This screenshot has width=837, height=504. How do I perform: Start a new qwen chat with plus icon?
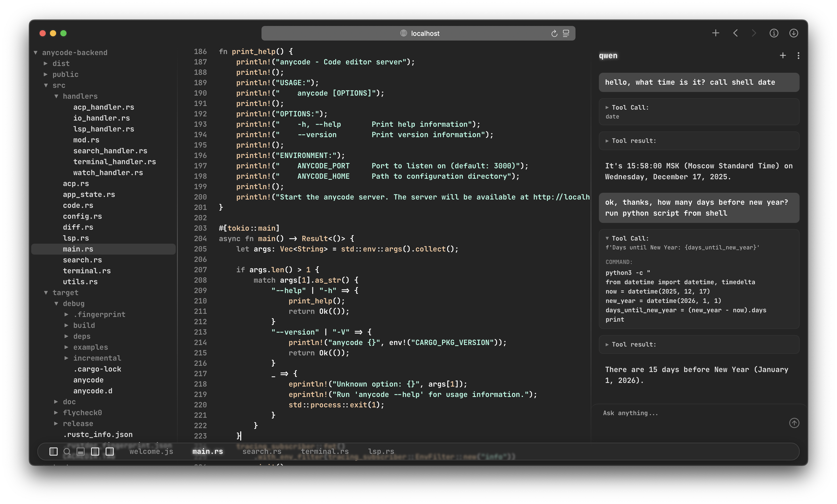click(783, 55)
